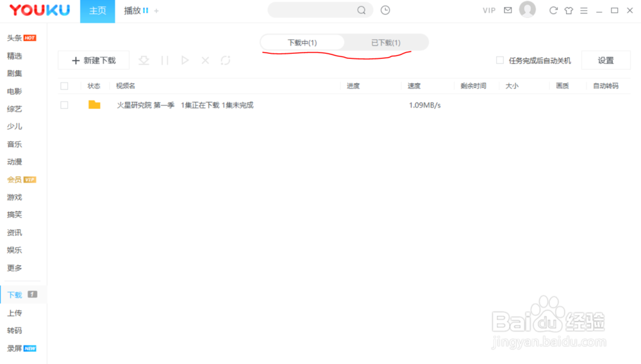This screenshot has width=641, height=364.
Task: Open the skin shirt icon
Action: click(x=569, y=11)
